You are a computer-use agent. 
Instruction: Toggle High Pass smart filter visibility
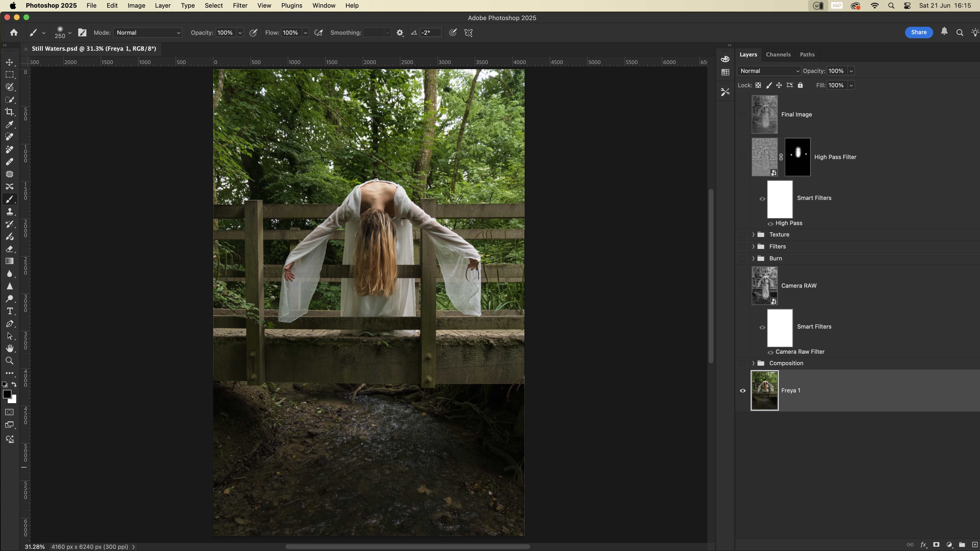pyautogui.click(x=770, y=224)
